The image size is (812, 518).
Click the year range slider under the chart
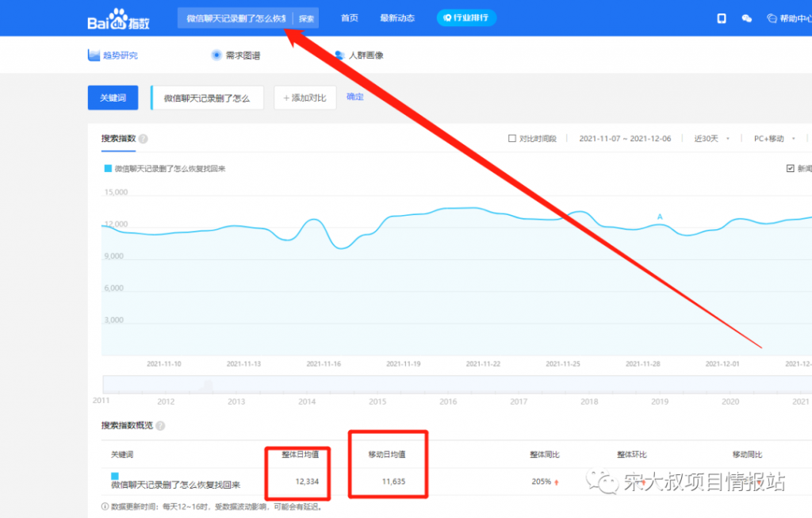[458, 385]
